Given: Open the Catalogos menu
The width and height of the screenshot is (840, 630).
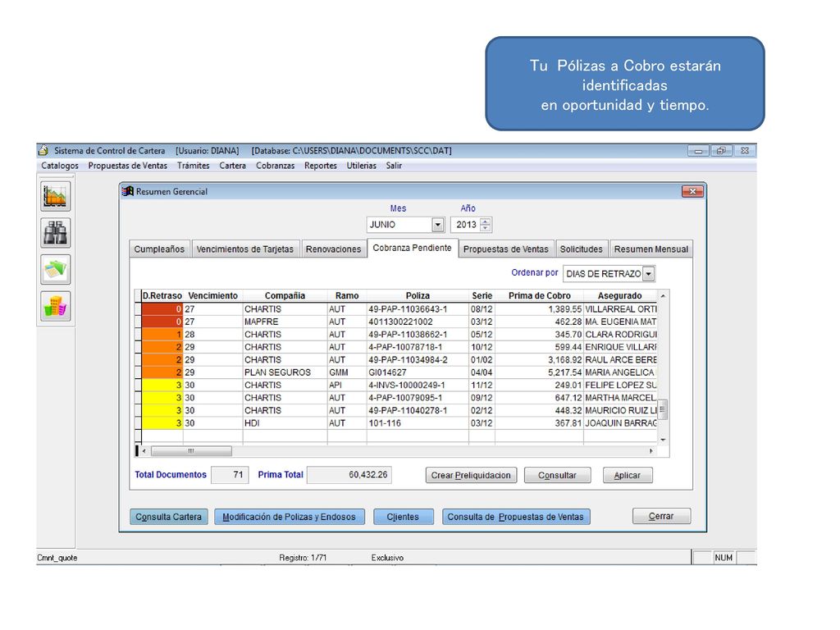Looking at the screenshot, I should (x=60, y=166).
